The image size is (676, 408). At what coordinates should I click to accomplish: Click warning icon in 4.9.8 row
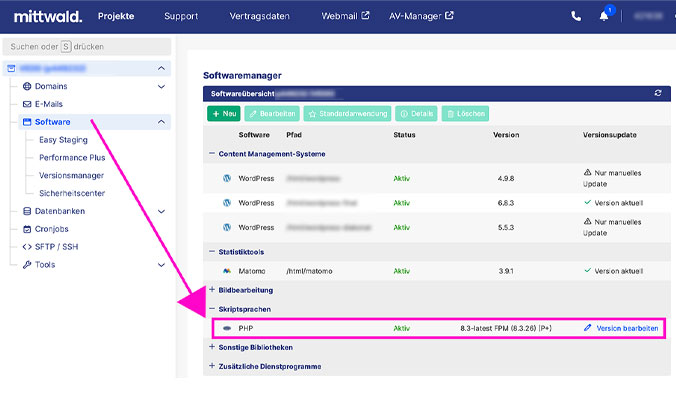(587, 173)
